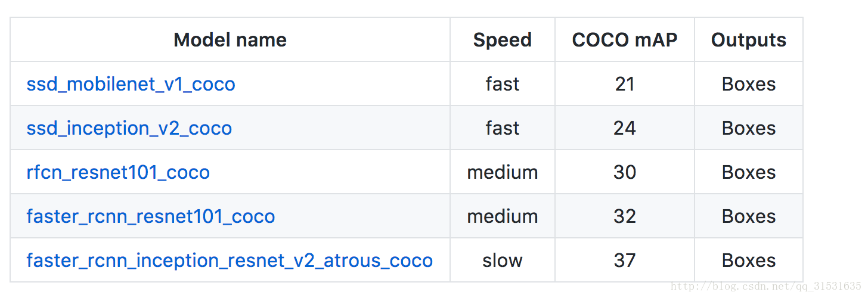Select the mAP value 24 cell
This screenshot has height=298, width=868.
[624, 128]
